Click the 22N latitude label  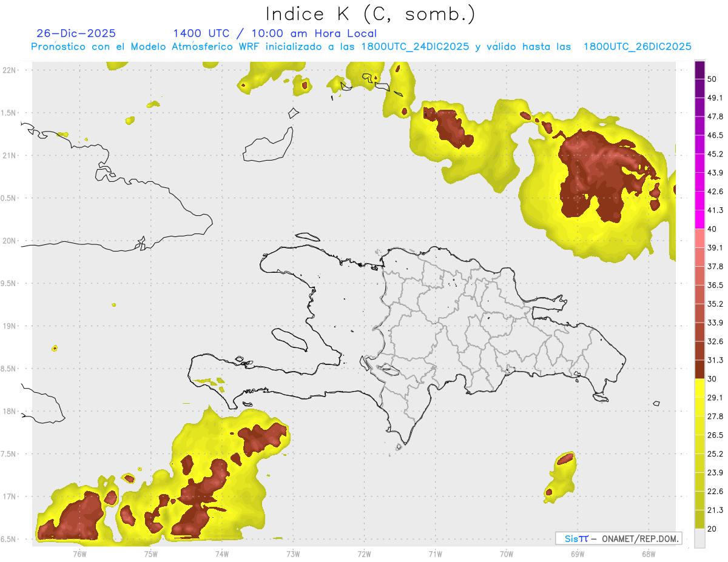(x=10, y=70)
